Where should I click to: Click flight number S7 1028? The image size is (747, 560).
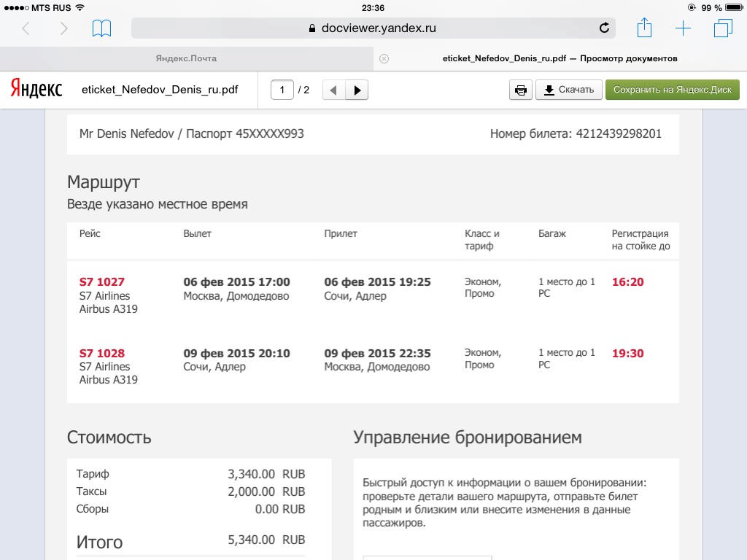102,354
